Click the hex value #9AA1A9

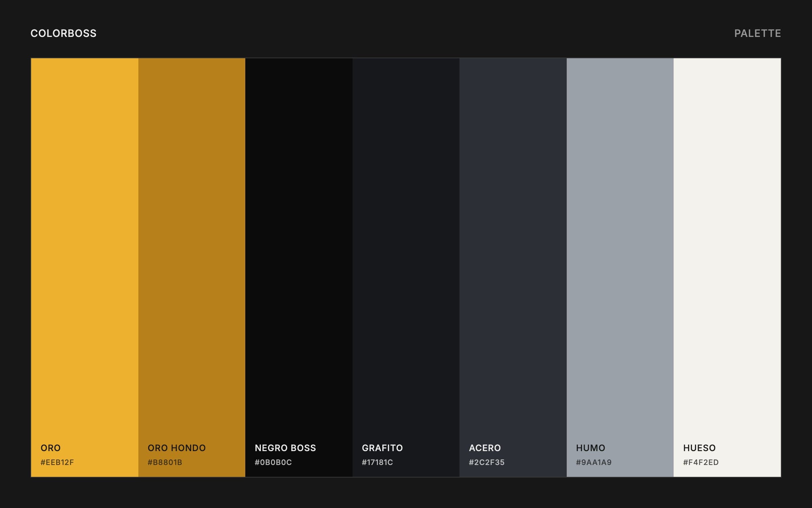click(x=594, y=462)
